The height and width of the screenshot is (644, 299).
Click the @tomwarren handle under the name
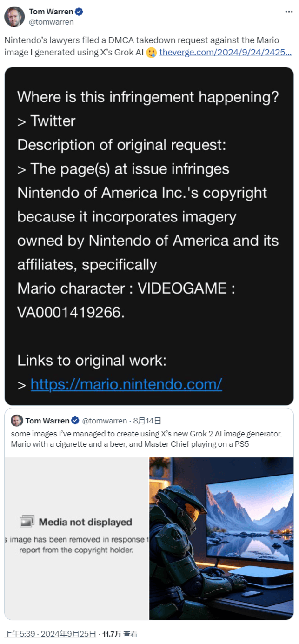(x=51, y=22)
